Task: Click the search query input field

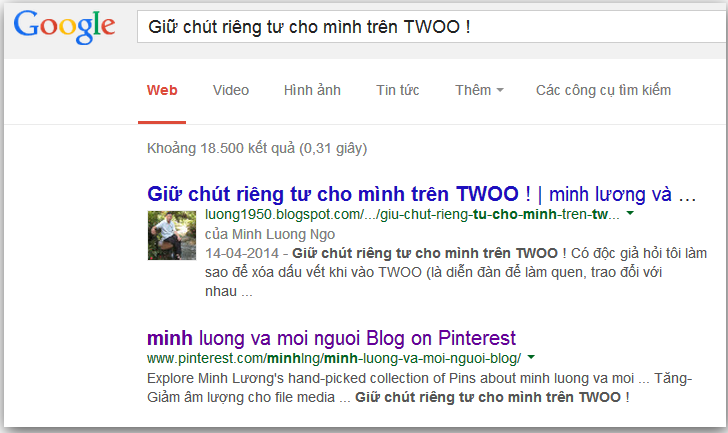Action: coord(432,26)
